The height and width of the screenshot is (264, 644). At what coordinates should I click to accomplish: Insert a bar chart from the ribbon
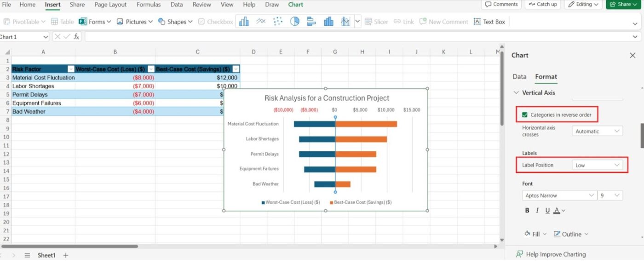pos(311,22)
